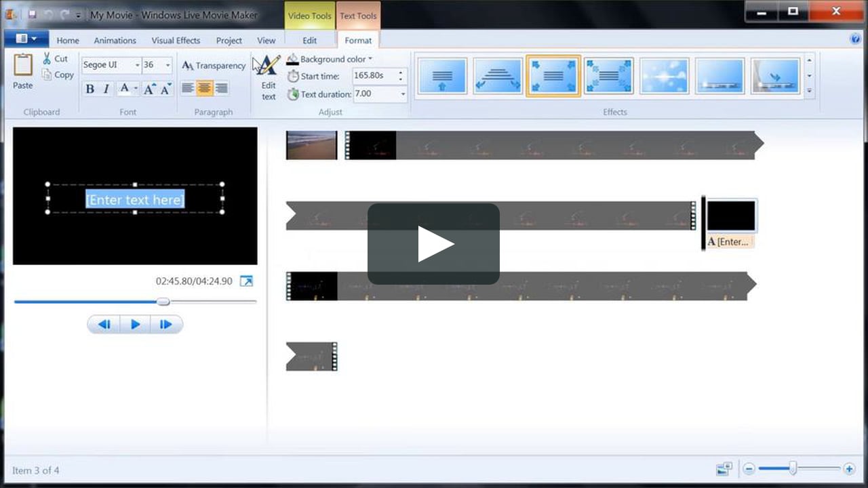Viewport: 868px width, 488px height.
Task: Toggle italic formatting
Action: point(105,89)
